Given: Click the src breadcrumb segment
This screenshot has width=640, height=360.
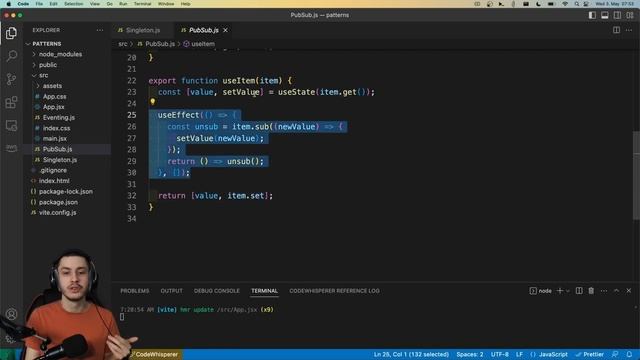Looking at the screenshot, I should (123, 44).
